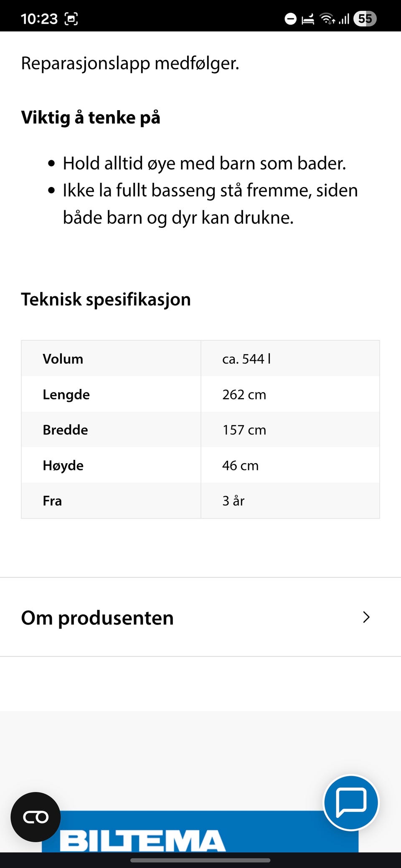Tap the Wi-Fi status icon
The image size is (401, 868).
coord(327,19)
